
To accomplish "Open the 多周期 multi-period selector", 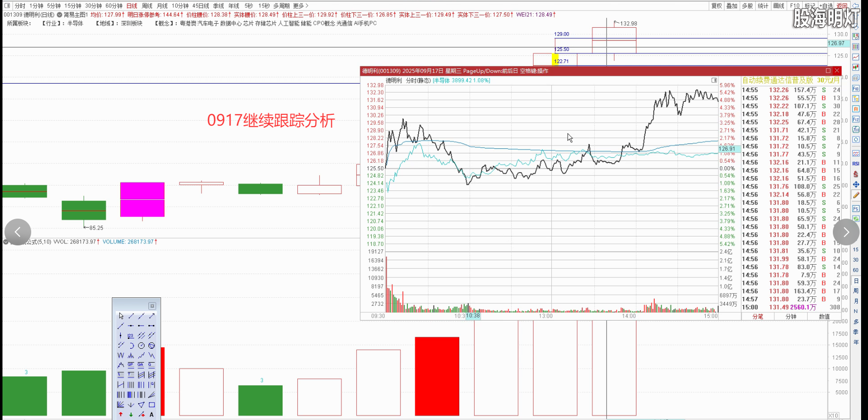I will click(282, 6).
